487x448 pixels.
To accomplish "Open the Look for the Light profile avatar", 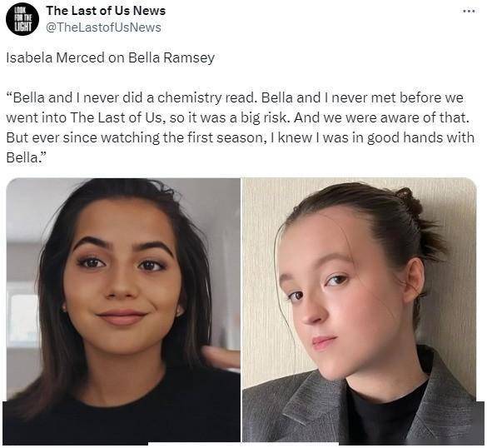I will pyautogui.click(x=22, y=19).
